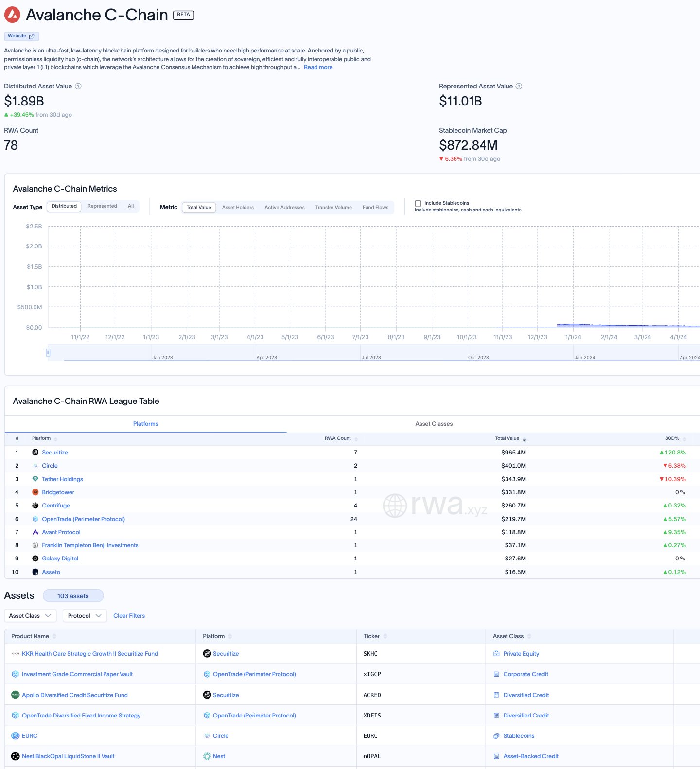Click the Tether Holdings logo icon
This screenshot has height=769, width=700.
tap(35, 479)
